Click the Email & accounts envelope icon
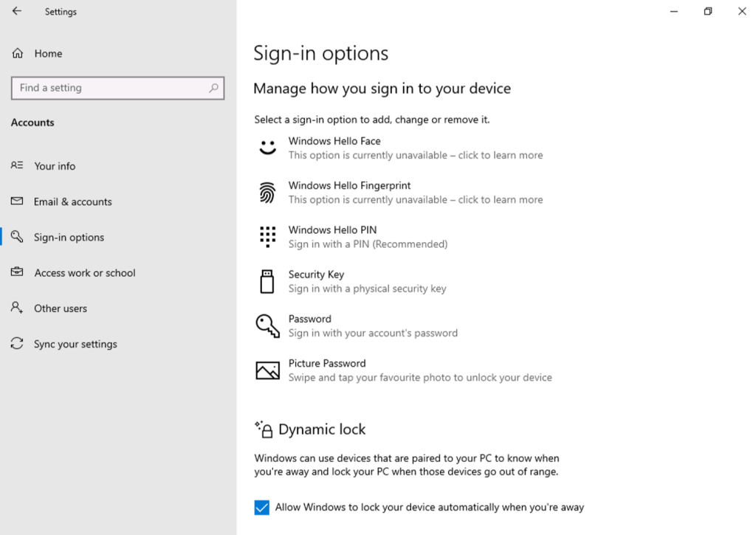The image size is (756, 535). 16,201
